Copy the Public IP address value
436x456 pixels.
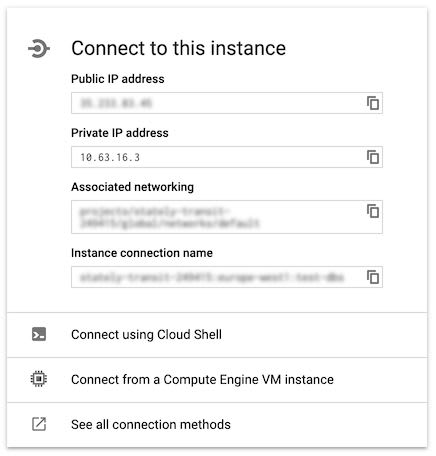coord(373,103)
